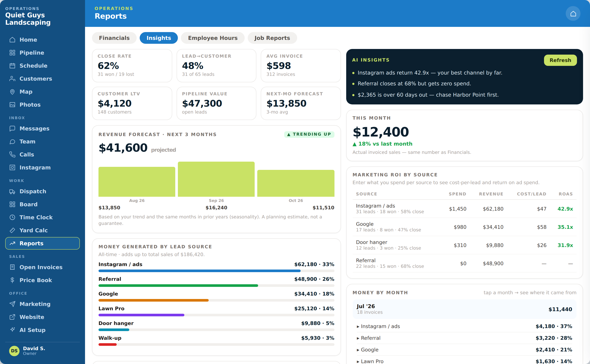Click Referral spend $0 field
Viewport: 590px width, 364px height.
coord(463,264)
